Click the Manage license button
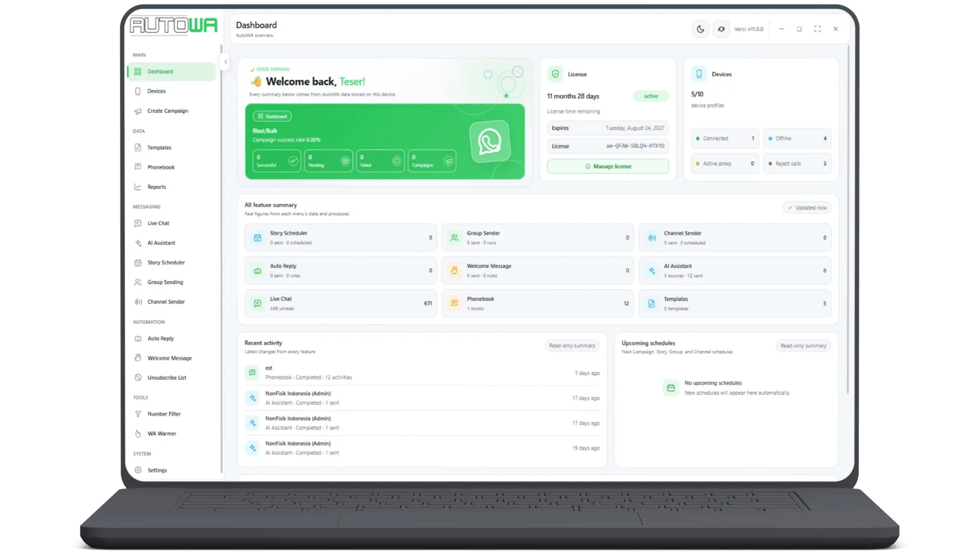This screenshot has height=552, width=980. (608, 167)
